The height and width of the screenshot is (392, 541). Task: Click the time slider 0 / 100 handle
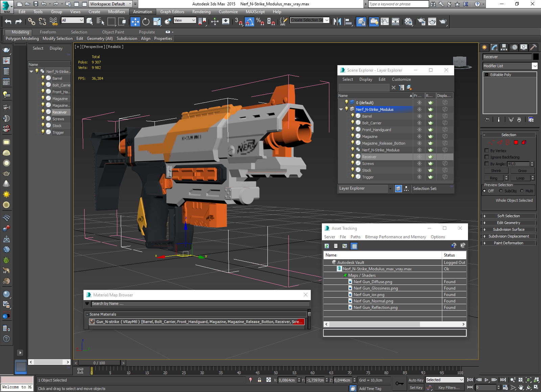(99, 363)
